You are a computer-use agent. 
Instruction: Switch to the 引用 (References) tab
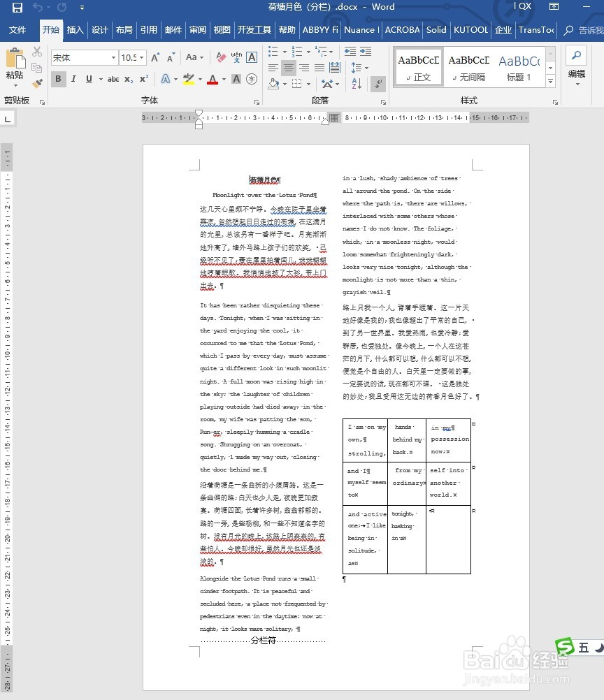149,30
